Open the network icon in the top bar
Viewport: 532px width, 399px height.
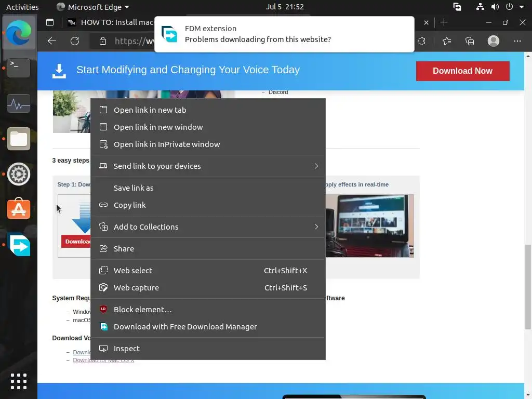tap(480, 7)
